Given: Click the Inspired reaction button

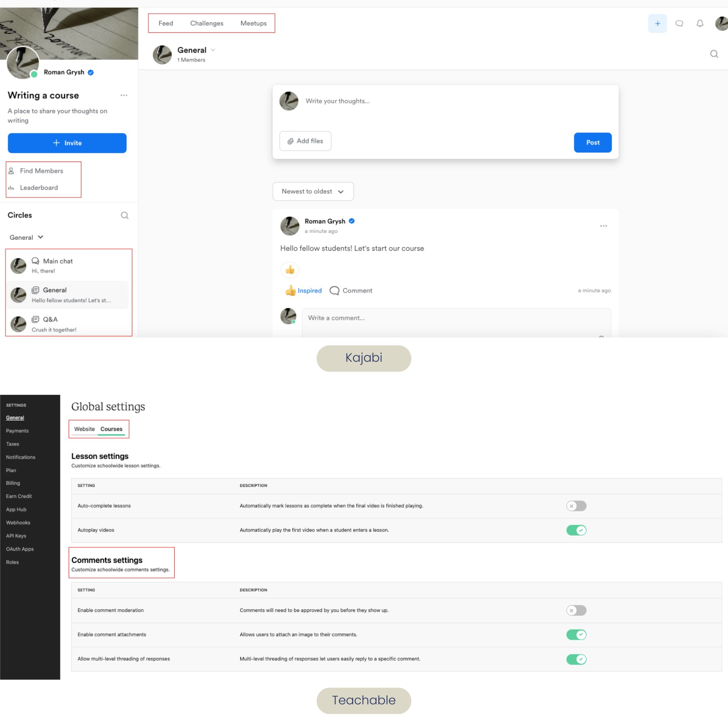Looking at the screenshot, I should 303,290.
